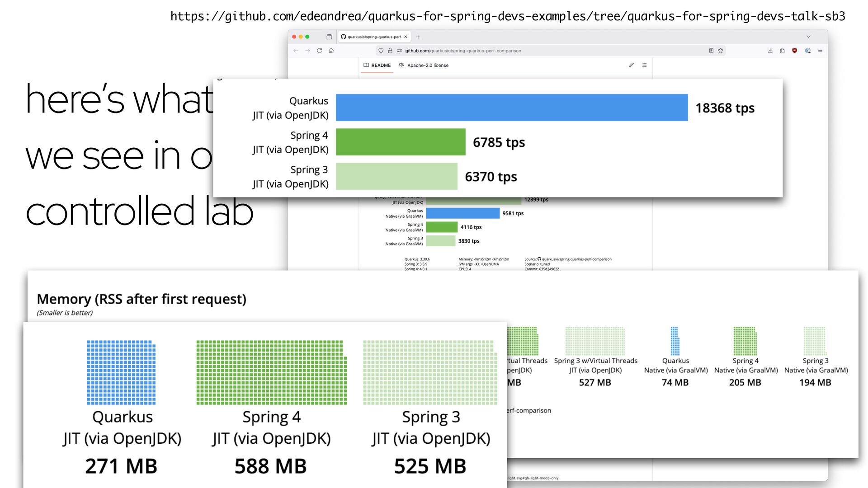Image resolution: width=868 pixels, height=488 pixels.
Task: Open the Firefox hamburger menu
Action: (x=820, y=51)
